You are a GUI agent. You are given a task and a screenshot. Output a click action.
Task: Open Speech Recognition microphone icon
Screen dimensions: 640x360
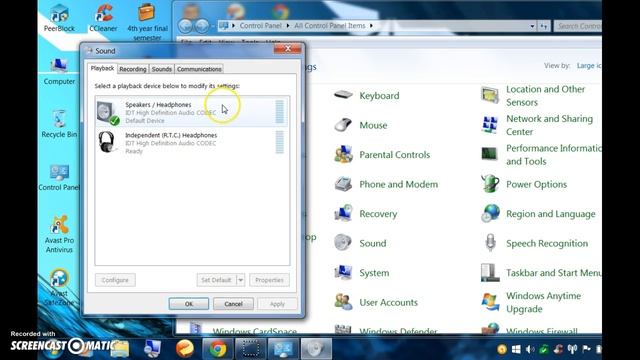490,243
